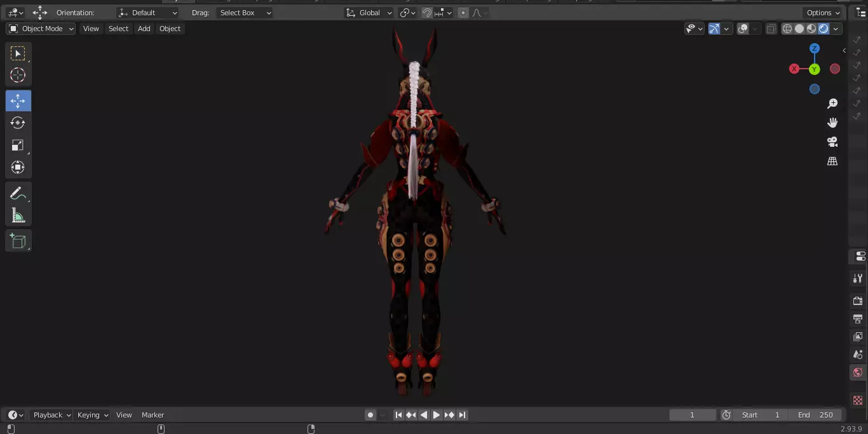Open snapping options dropdown
868x434 pixels.
point(444,13)
